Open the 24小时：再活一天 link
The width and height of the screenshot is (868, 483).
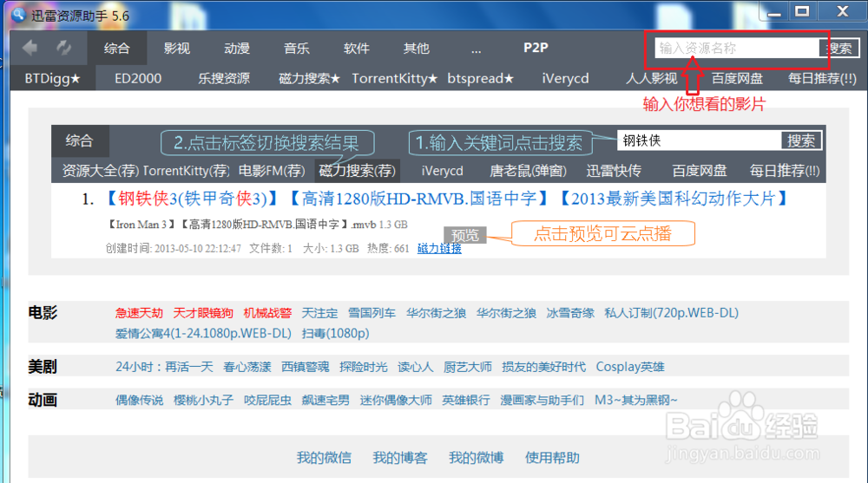pos(164,367)
